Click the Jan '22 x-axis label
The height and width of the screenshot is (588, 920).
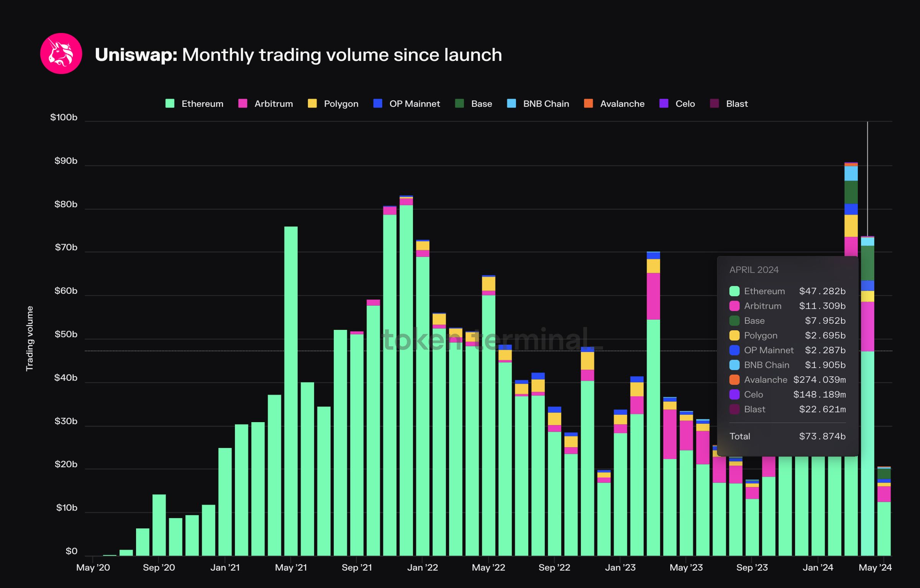click(422, 568)
